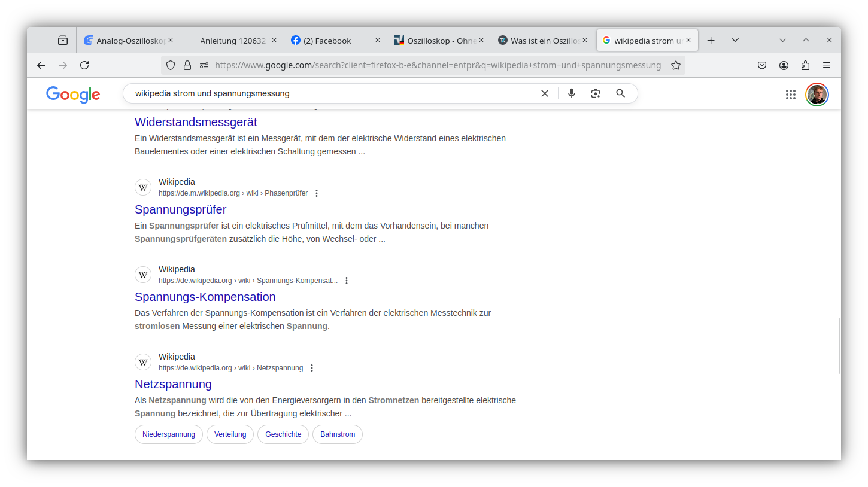Screen dimensions: 868x487
Task: Select the Niederspannung filter chip
Action: coord(168,434)
